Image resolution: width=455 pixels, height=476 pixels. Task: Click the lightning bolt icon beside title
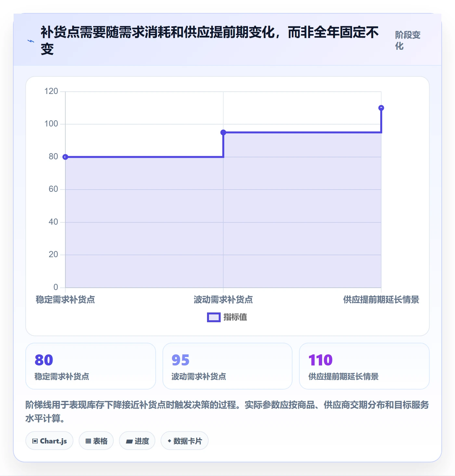(31, 41)
